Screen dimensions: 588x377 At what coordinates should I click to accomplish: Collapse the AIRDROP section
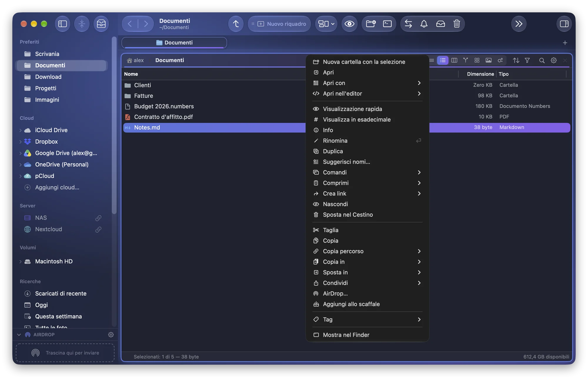(19, 335)
